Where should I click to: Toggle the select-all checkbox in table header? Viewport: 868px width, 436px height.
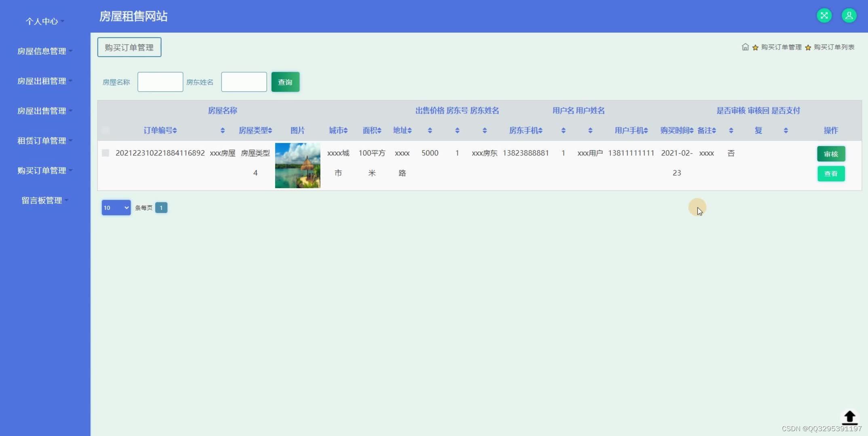pyautogui.click(x=105, y=130)
